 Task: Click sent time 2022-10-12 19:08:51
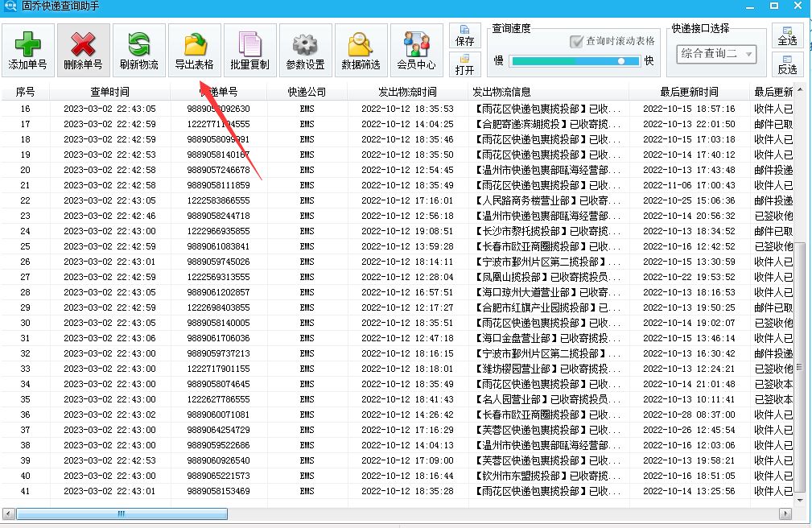pyautogui.click(x=407, y=231)
